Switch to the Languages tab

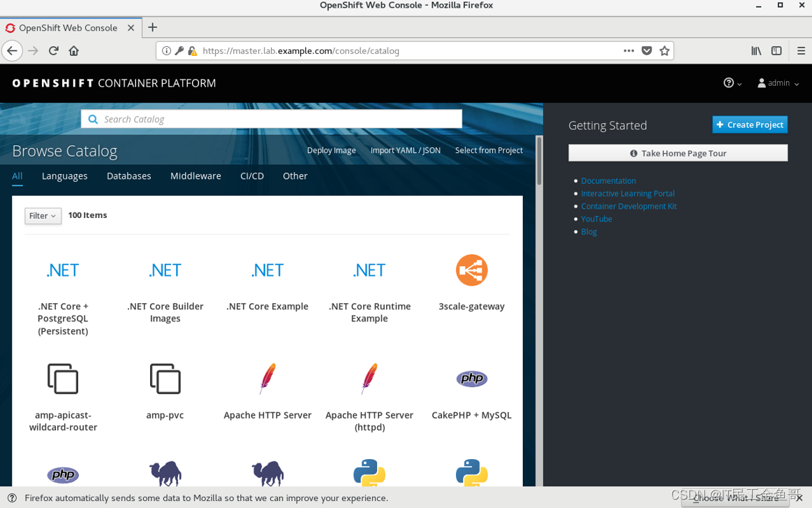pyautogui.click(x=65, y=176)
